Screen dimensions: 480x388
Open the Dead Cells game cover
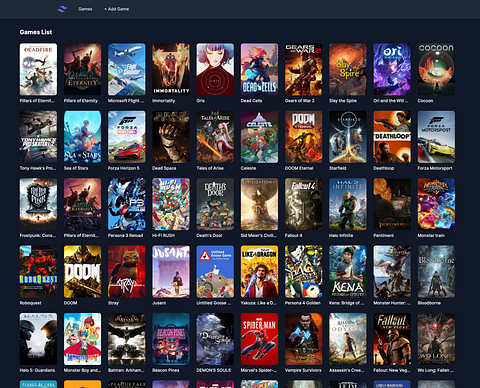pos(259,69)
